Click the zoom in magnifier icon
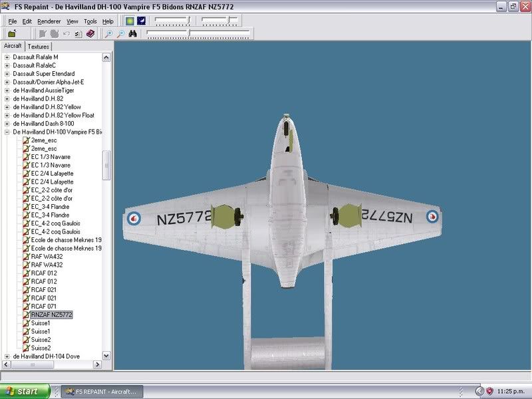The width and height of the screenshot is (532, 399). pyautogui.click(x=109, y=33)
